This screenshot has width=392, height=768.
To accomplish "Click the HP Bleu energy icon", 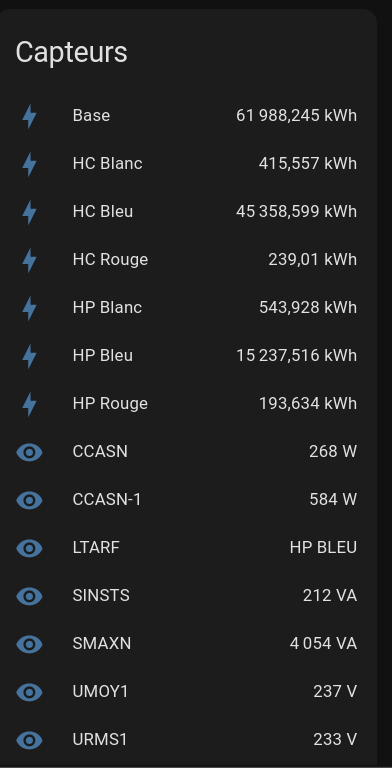I will (29, 356).
